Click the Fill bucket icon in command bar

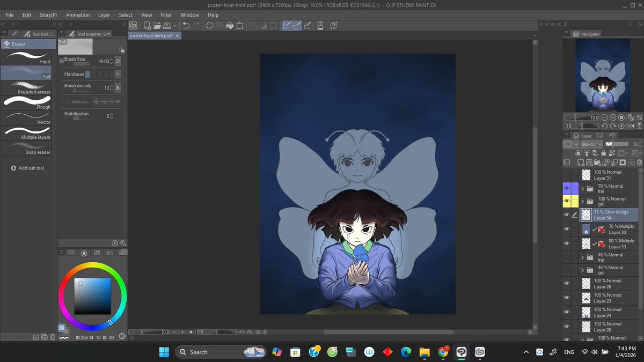pos(230,25)
